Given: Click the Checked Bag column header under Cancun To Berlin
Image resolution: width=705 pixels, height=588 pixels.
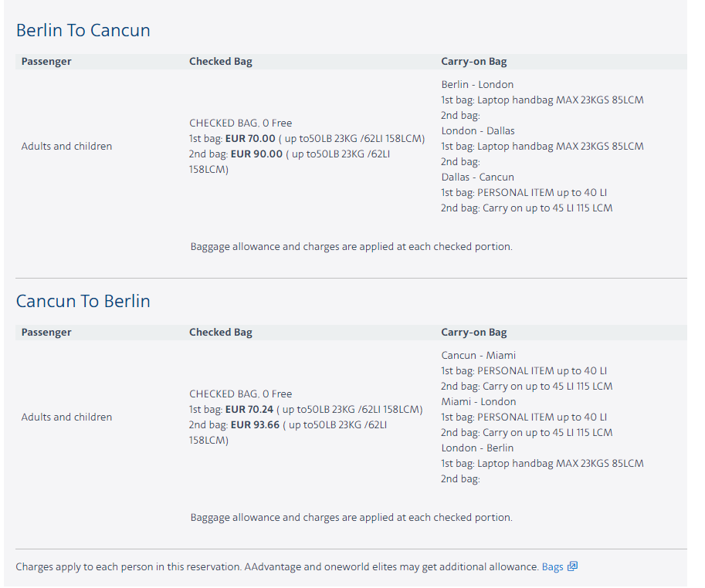Looking at the screenshot, I should [x=221, y=333].
